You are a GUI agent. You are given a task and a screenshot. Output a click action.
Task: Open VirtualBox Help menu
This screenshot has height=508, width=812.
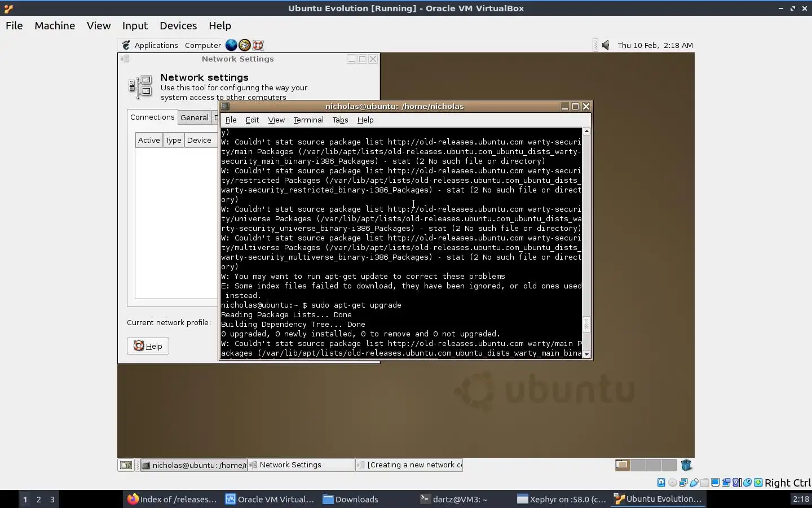220,25
